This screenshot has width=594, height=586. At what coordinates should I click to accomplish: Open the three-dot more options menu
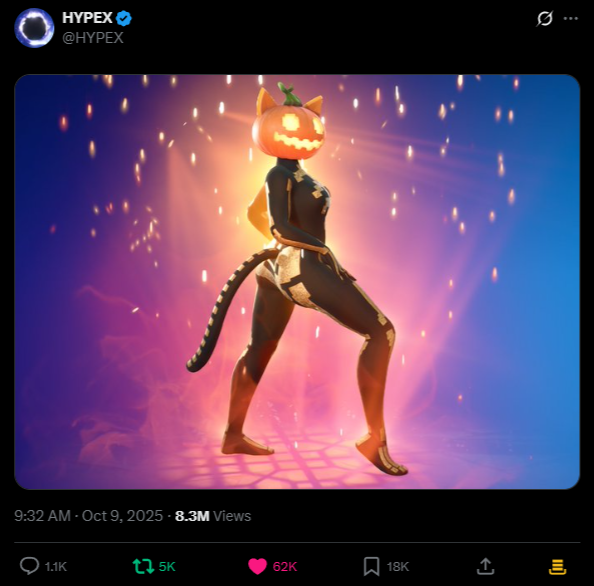tap(571, 18)
